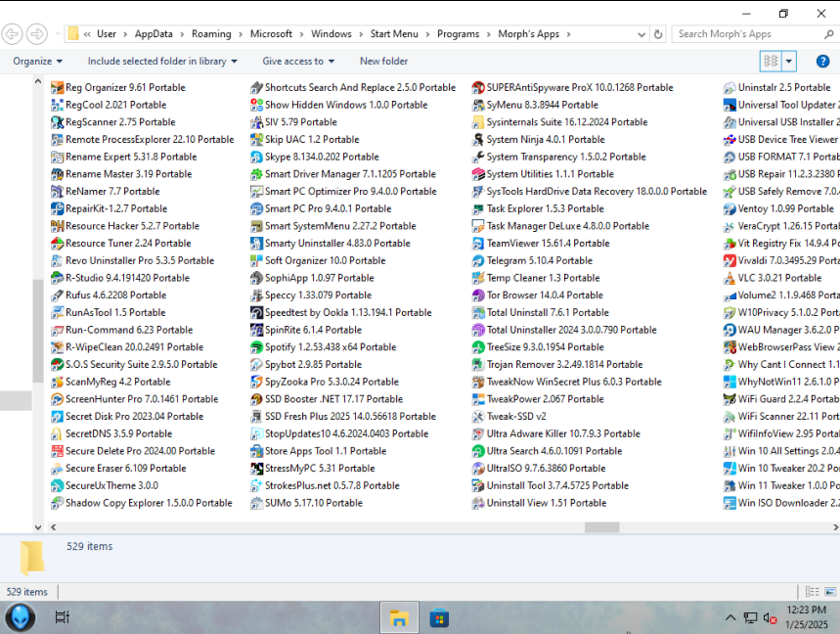
Task: Click the Speccy 1.33.079 Portable icon
Action: point(256,295)
